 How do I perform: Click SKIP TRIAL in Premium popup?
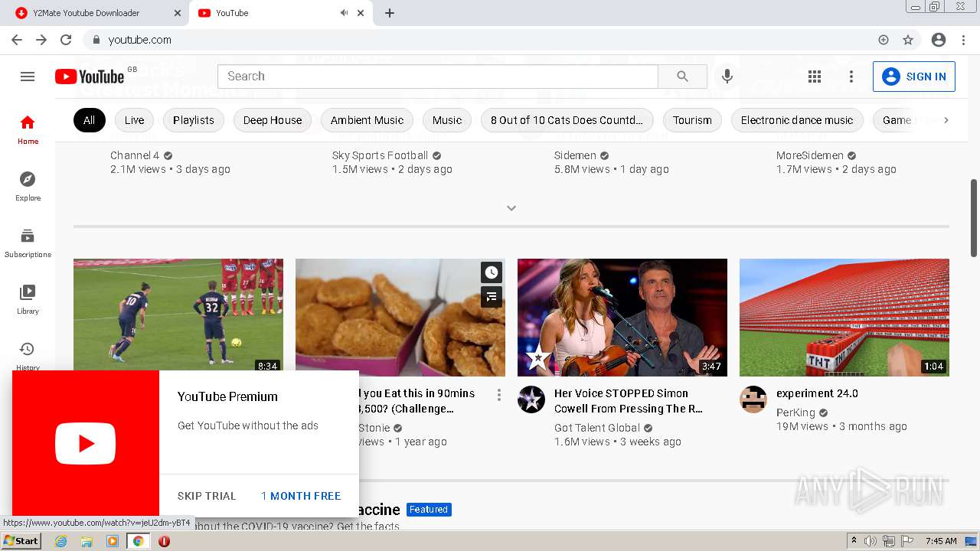[x=207, y=496]
